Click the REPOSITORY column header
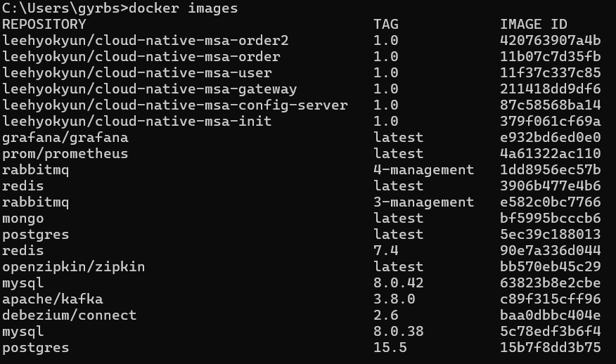 tap(44, 25)
